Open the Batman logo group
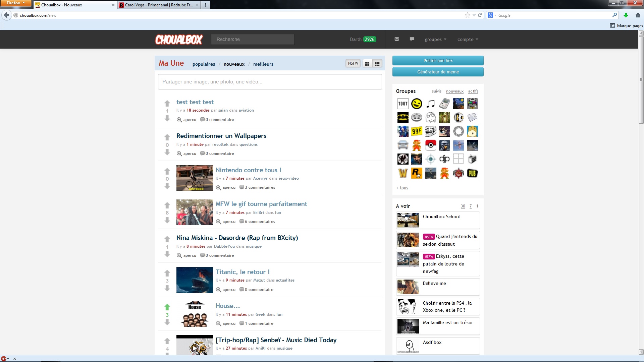The width and height of the screenshot is (644, 362). (x=403, y=118)
